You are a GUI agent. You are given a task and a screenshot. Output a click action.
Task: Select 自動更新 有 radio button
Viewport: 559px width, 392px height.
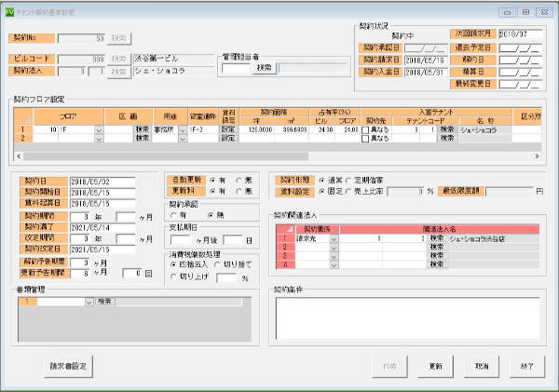pyautogui.click(x=212, y=181)
